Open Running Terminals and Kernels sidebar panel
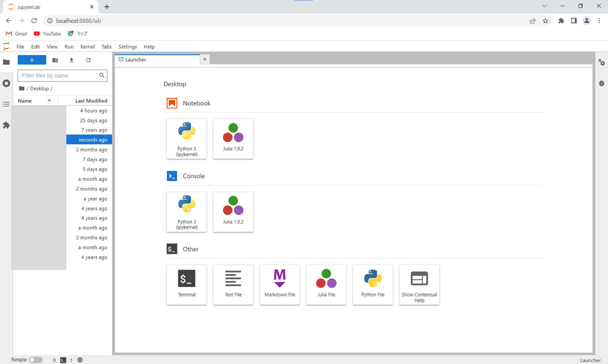608x364 pixels. tap(6, 83)
